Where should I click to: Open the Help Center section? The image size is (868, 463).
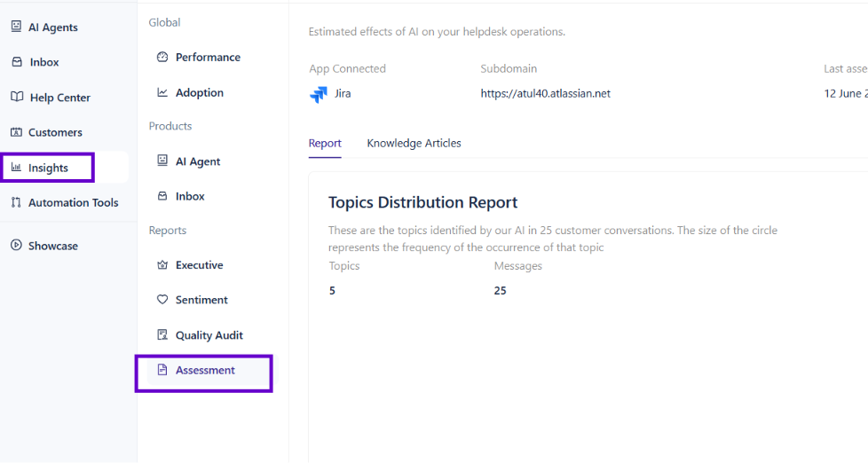[x=59, y=98]
